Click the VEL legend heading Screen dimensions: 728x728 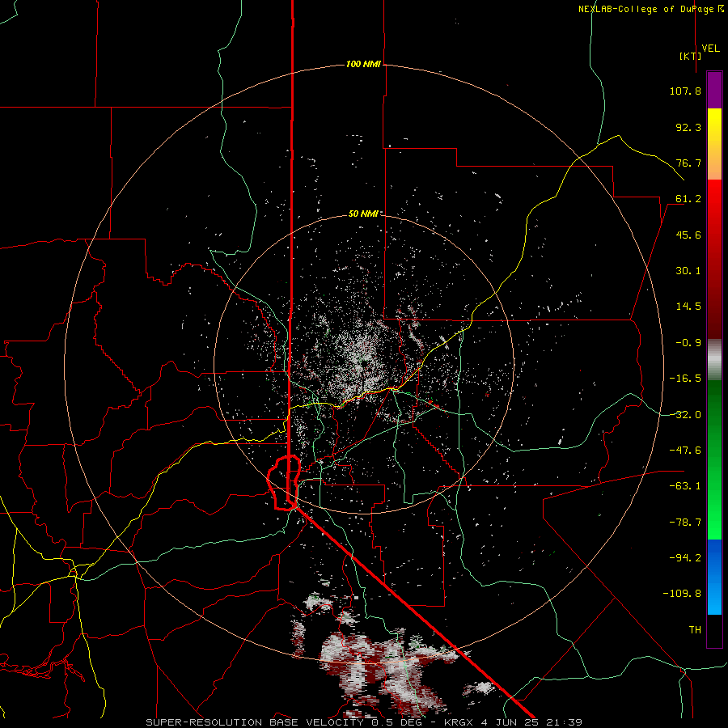(x=710, y=49)
